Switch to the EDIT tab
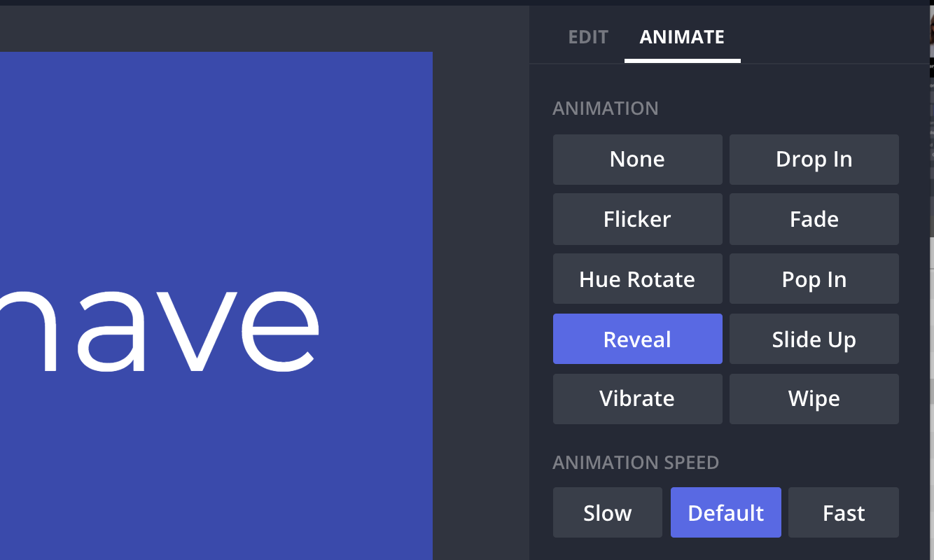Viewport: 934px width, 560px height. [x=588, y=37]
